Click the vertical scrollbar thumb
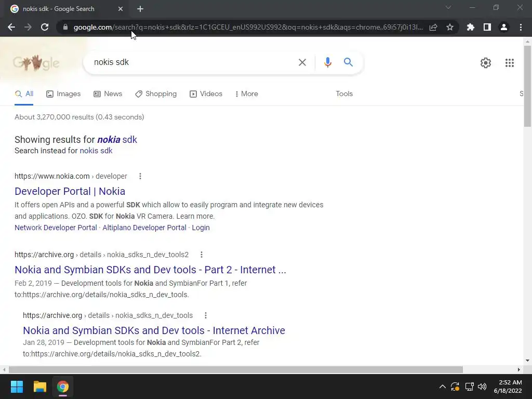 point(527,86)
